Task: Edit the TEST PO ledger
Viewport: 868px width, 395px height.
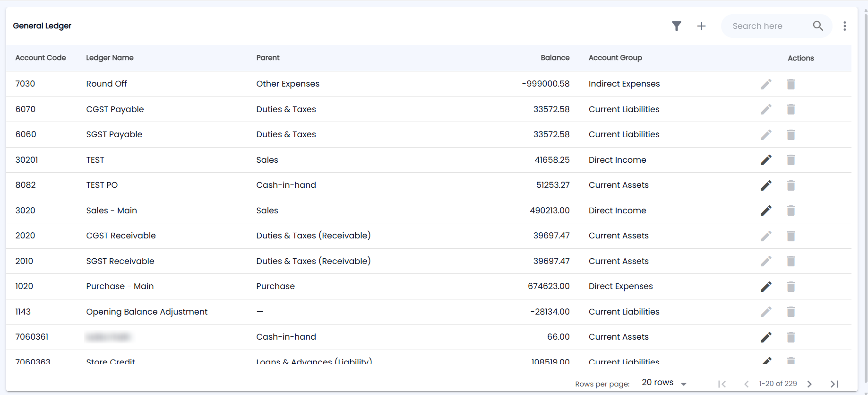Action: point(766,185)
